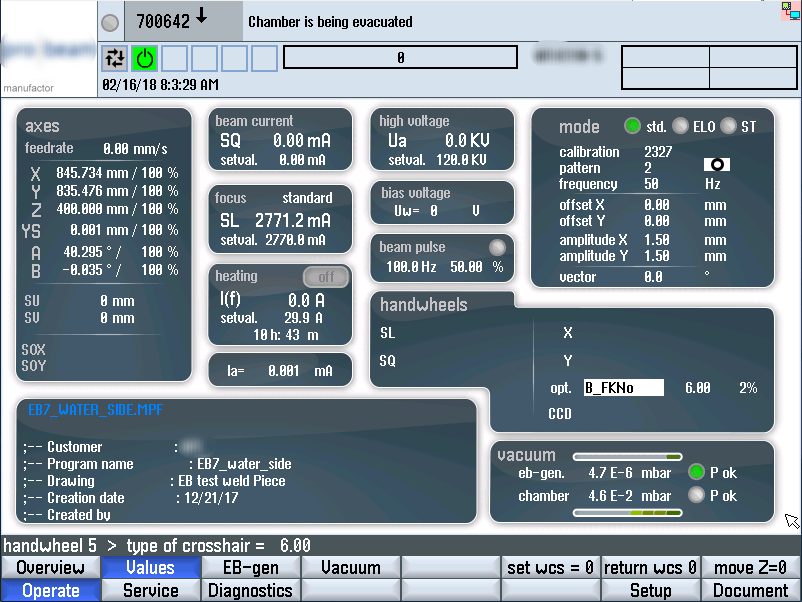Image resolution: width=802 pixels, height=602 pixels.
Task: Select the ST mode radio button
Action: (728, 127)
